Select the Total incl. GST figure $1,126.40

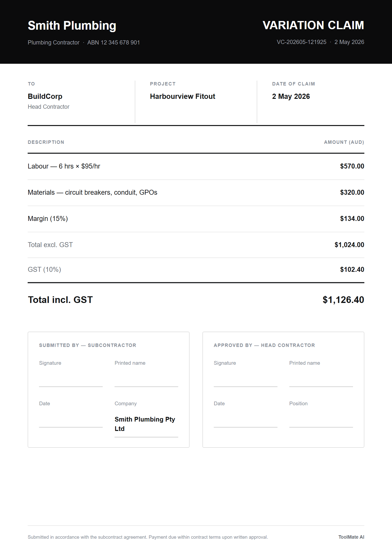(343, 300)
